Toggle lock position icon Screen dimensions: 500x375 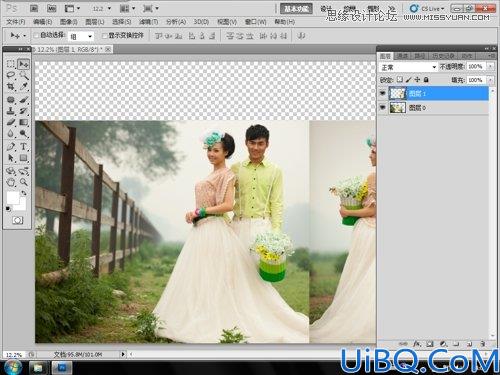click(x=417, y=80)
